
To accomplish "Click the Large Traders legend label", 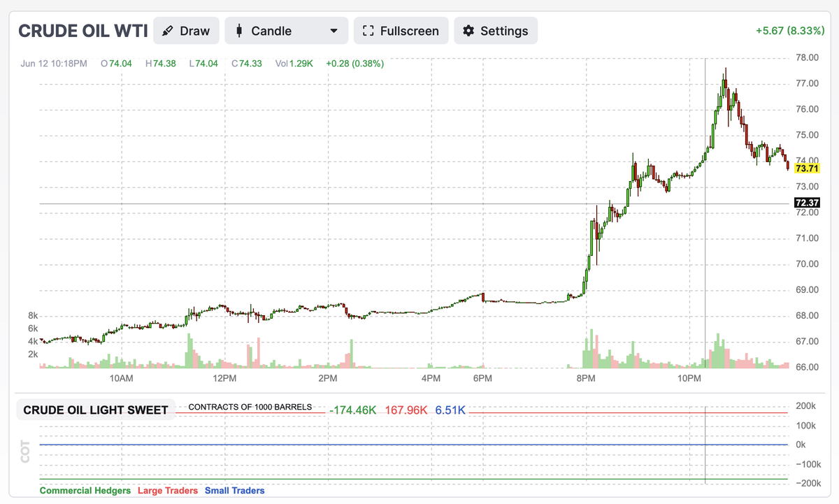I will coord(168,491).
